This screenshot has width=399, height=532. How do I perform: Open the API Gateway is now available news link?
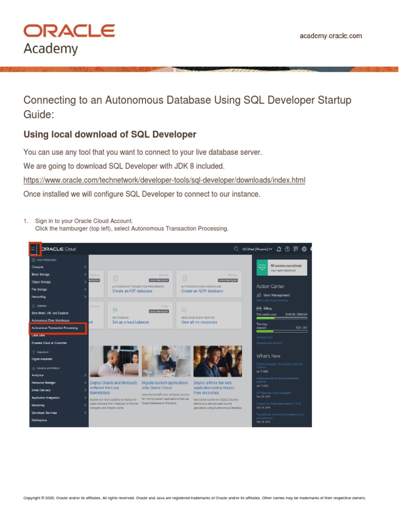(273, 393)
